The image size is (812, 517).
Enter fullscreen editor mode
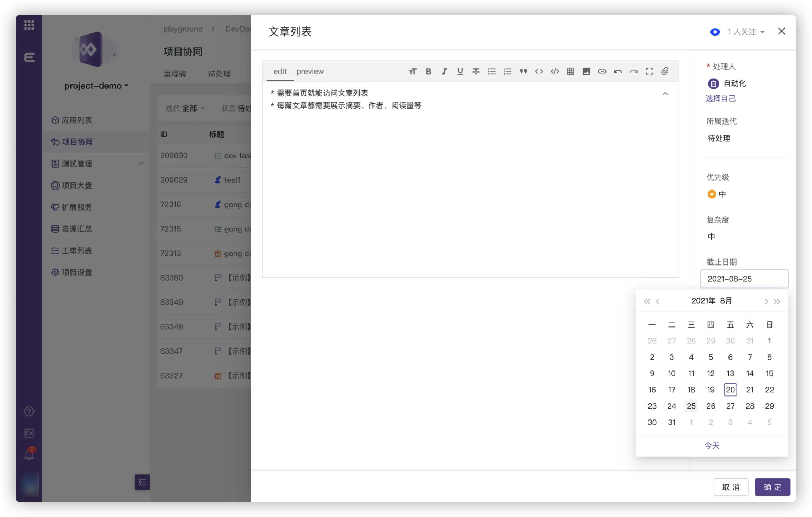coord(649,71)
